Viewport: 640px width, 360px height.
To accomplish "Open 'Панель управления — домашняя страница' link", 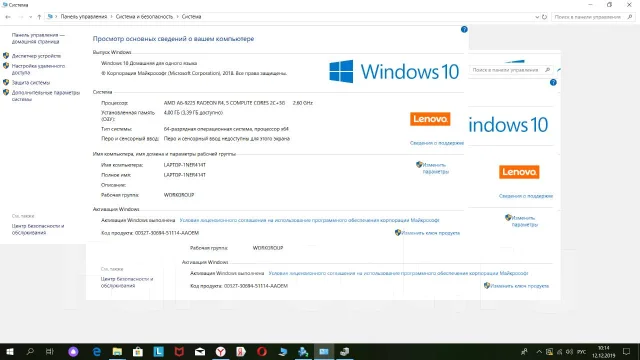I will pos(38,38).
